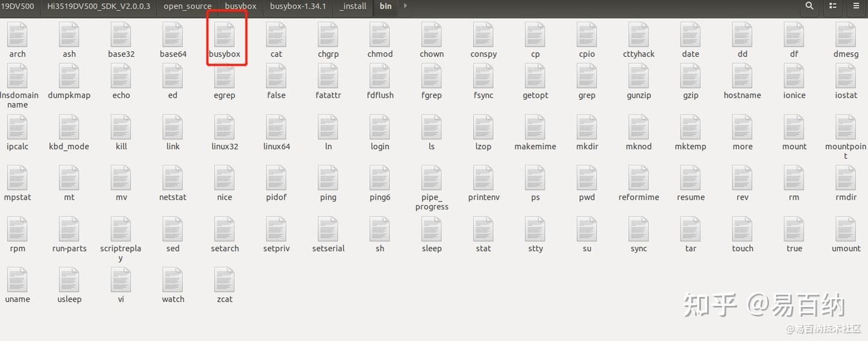
Task: Open the search button in toolbar
Action: coord(810,6)
